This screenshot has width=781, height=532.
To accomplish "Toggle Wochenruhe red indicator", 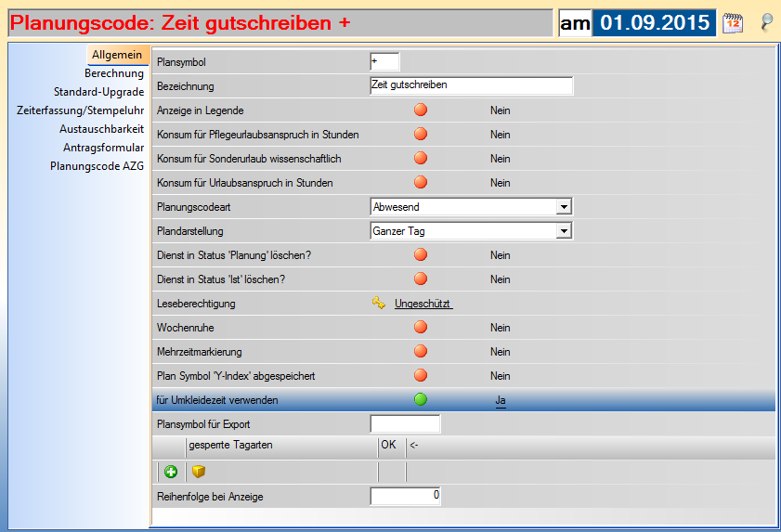I will [x=421, y=328].
